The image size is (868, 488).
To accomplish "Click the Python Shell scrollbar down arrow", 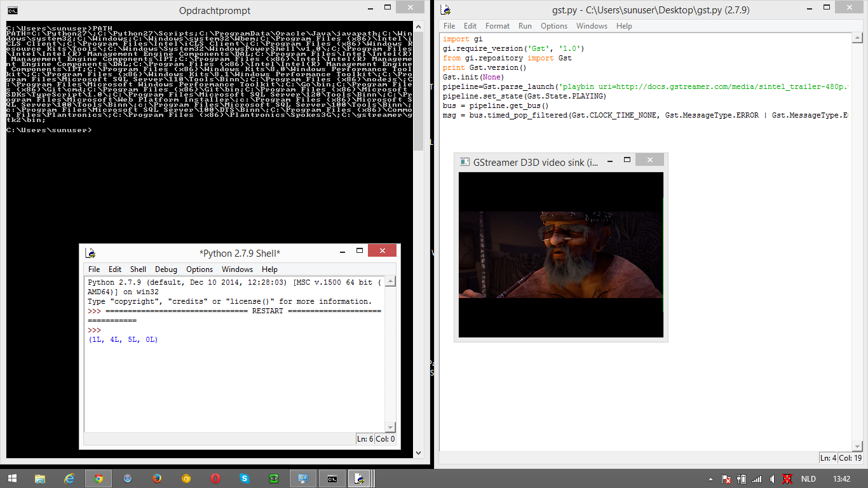I will 390,428.
